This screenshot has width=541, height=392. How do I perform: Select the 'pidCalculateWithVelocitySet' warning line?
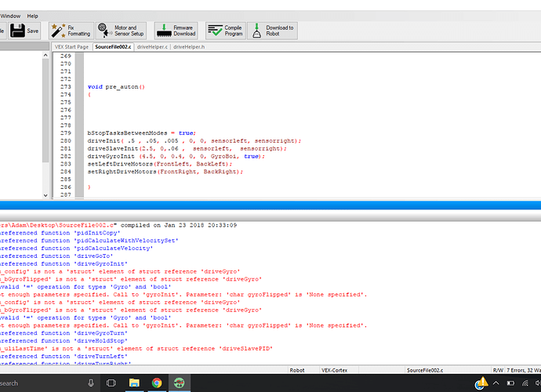coord(89,241)
